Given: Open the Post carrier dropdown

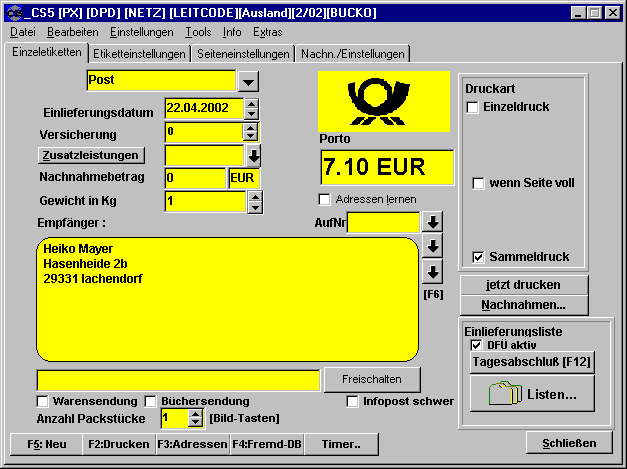Looking at the screenshot, I should [248, 82].
